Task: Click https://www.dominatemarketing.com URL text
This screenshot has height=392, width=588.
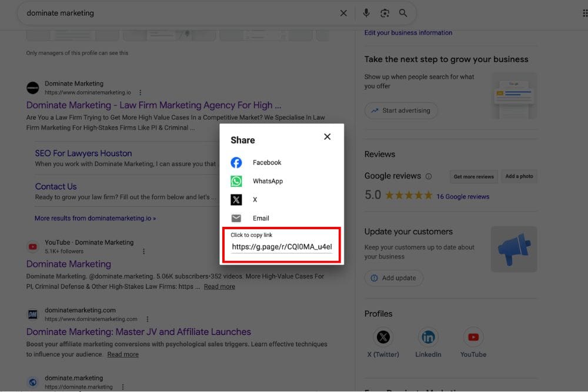Action: pos(91,319)
